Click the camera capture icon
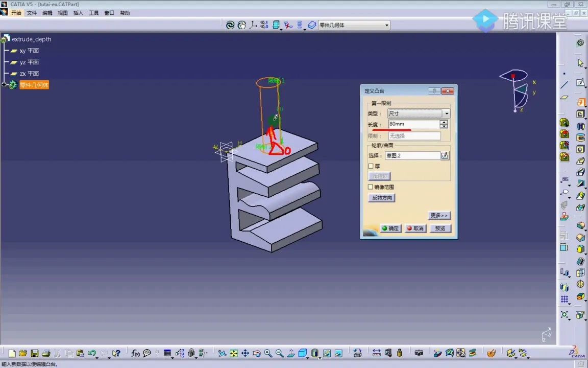588x368 pixels. pyautogui.click(x=419, y=353)
